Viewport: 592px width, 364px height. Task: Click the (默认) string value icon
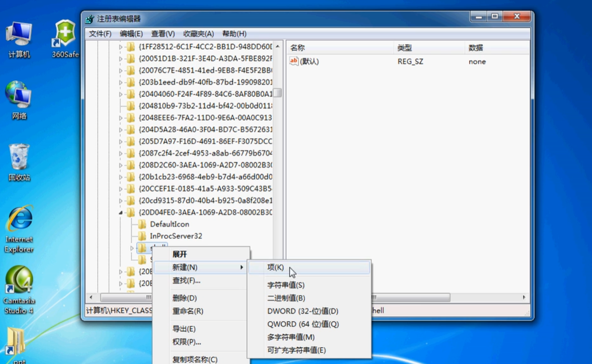294,61
